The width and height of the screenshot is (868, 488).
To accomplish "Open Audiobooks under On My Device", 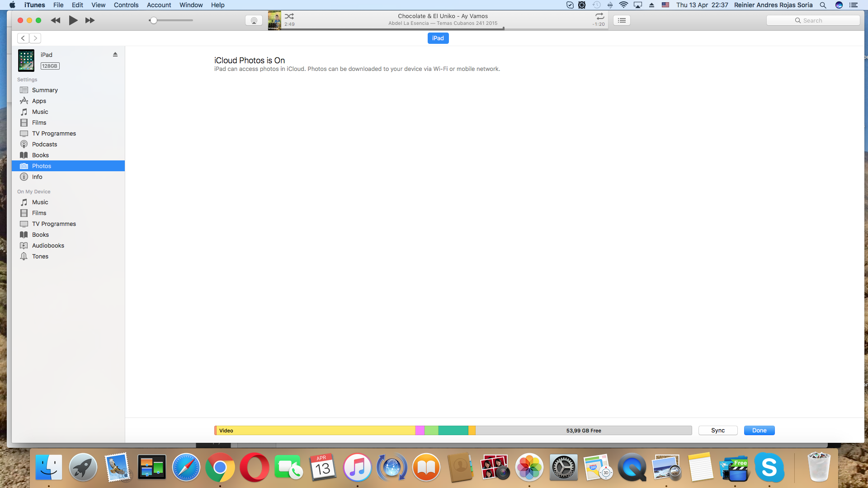I will click(48, 245).
